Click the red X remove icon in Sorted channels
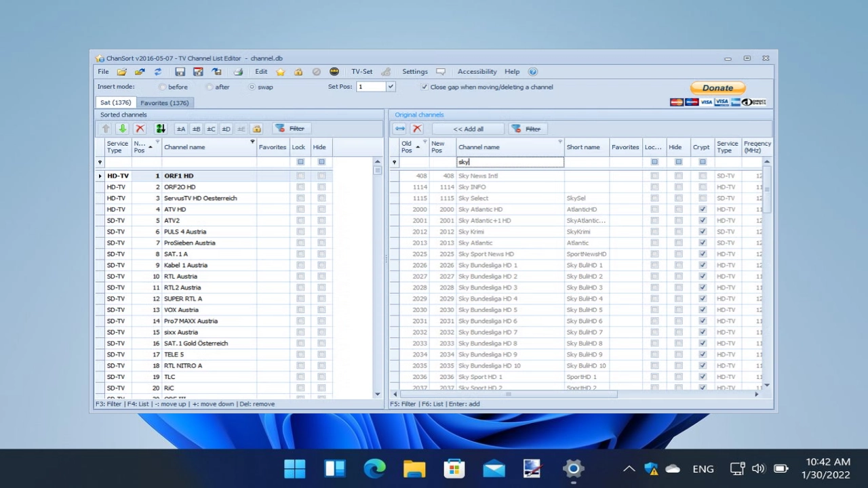Screen dimensions: 868x488 click(140, 129)
